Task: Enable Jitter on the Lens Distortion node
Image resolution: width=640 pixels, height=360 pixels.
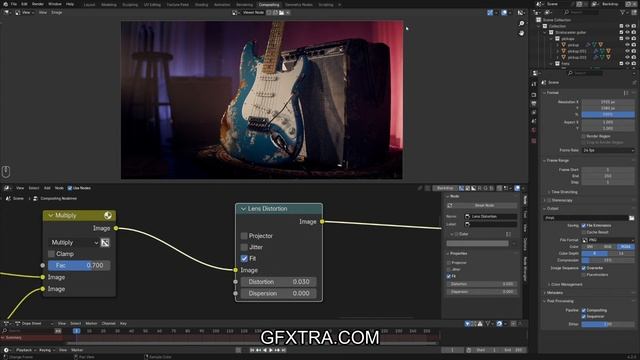Action: 244,247
